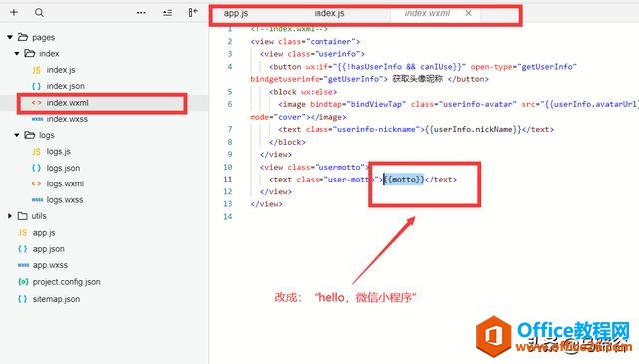
Task: Open project.config.json file
Action: pyautogui.click(x=67, y=282)
